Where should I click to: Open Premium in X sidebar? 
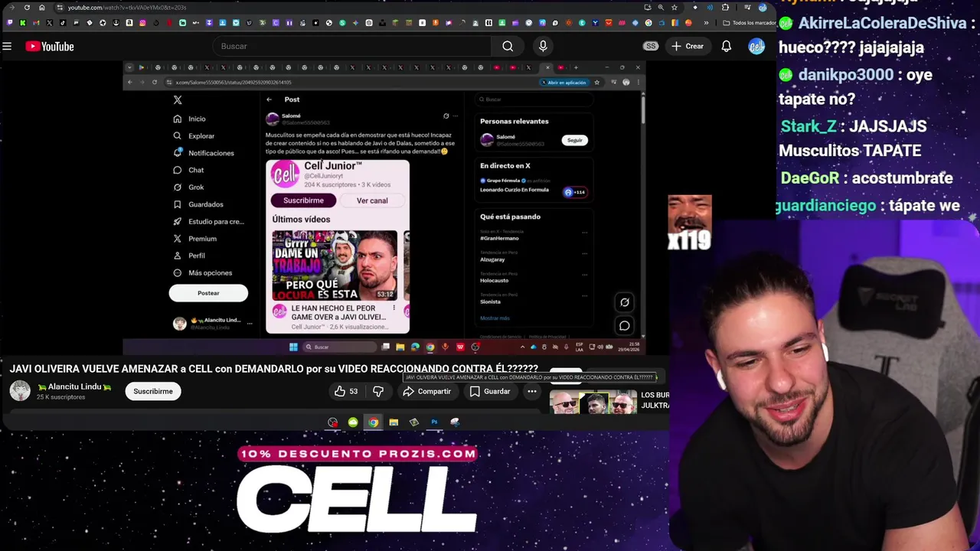pyautogui.click(x=194, y=239)
